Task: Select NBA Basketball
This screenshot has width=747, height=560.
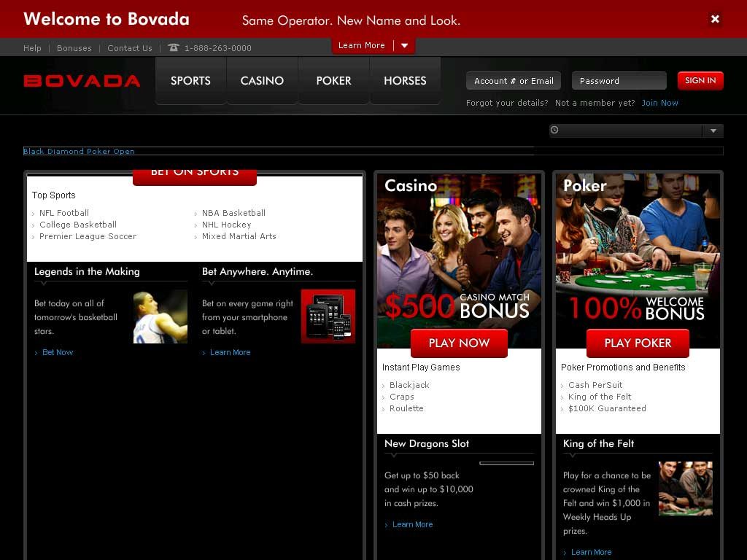Action: [234, 213]
